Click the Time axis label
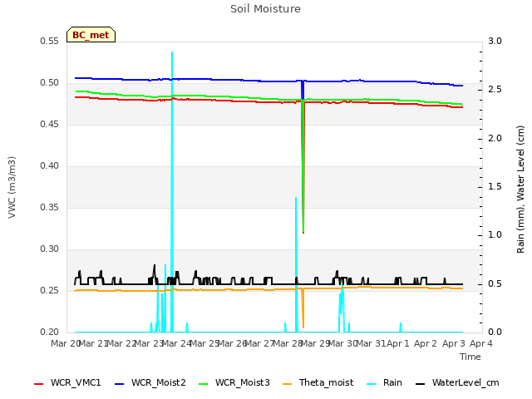 (x=470, y=357)
